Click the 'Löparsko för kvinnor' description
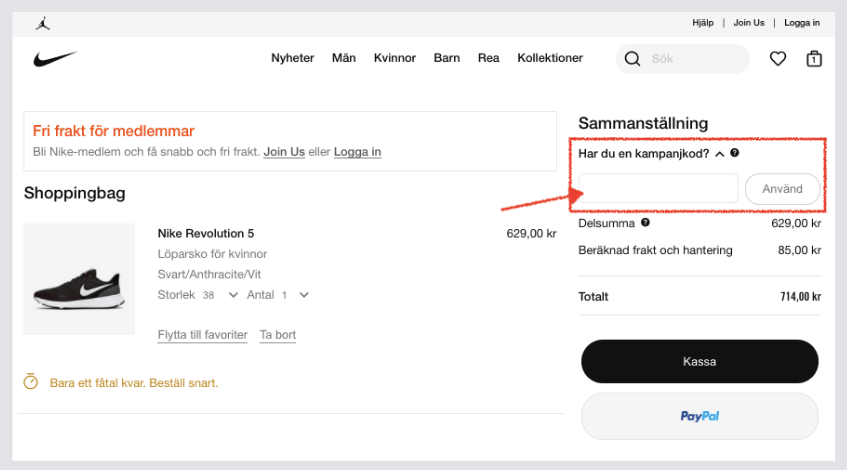Viewport: 847px width, 470px height. [x=212, y=254]
